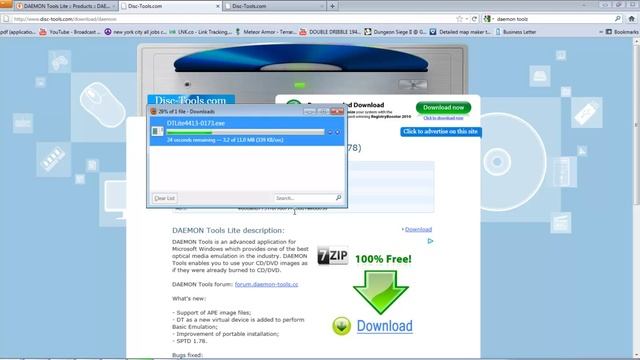This screenshot has width=640, height=360.
Task: Reload the page with refresh icon
Action: tap(474, 19)
